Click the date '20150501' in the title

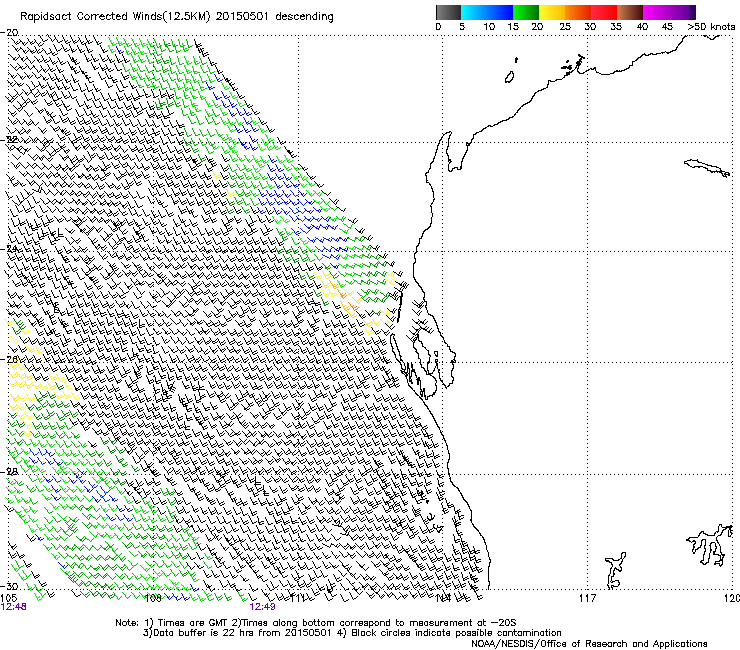242,17
